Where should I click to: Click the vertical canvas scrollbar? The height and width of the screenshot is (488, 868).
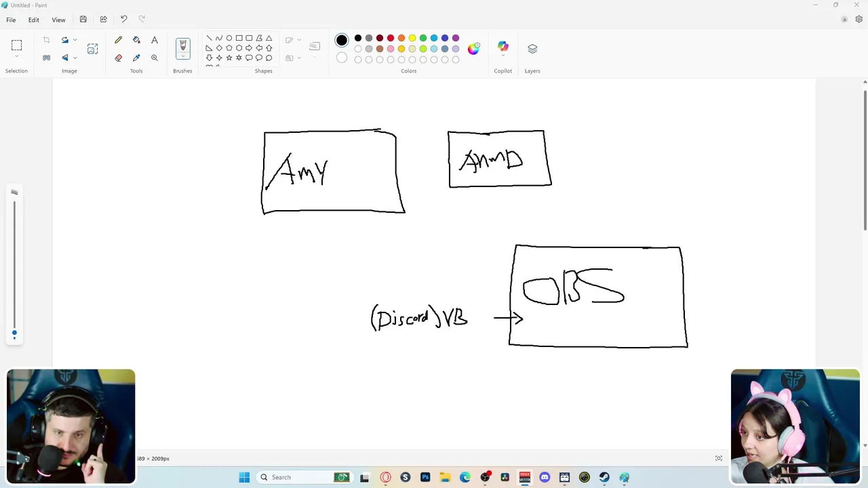865,161
